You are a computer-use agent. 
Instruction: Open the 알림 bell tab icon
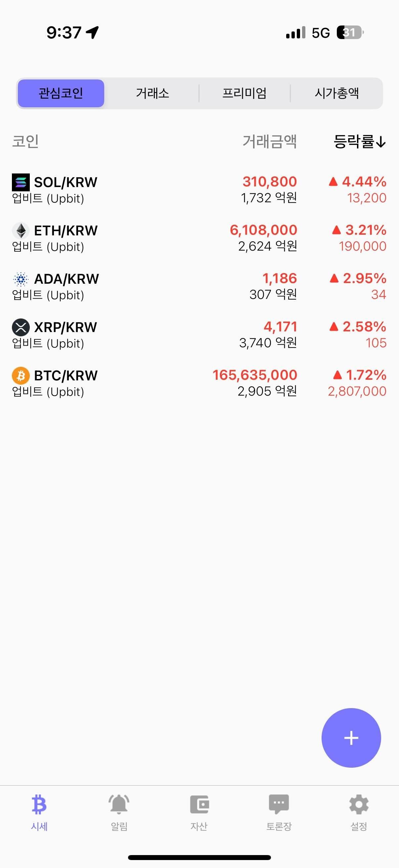tap(119, 804)
